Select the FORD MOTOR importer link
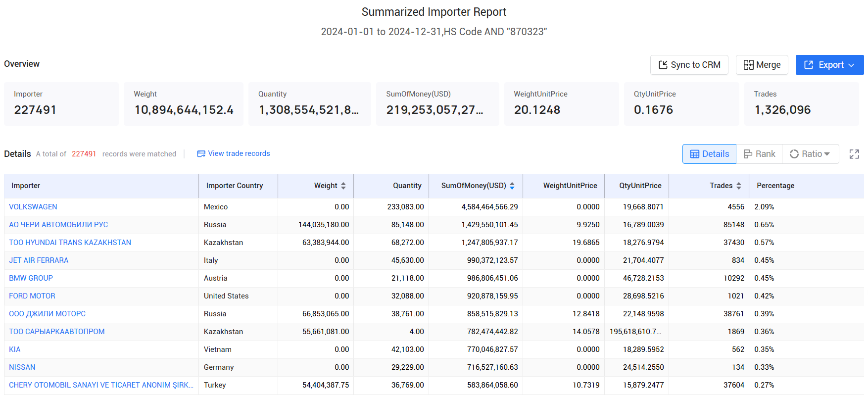The height and width of the screenshot is (395, 868). [x=32, y=296]
